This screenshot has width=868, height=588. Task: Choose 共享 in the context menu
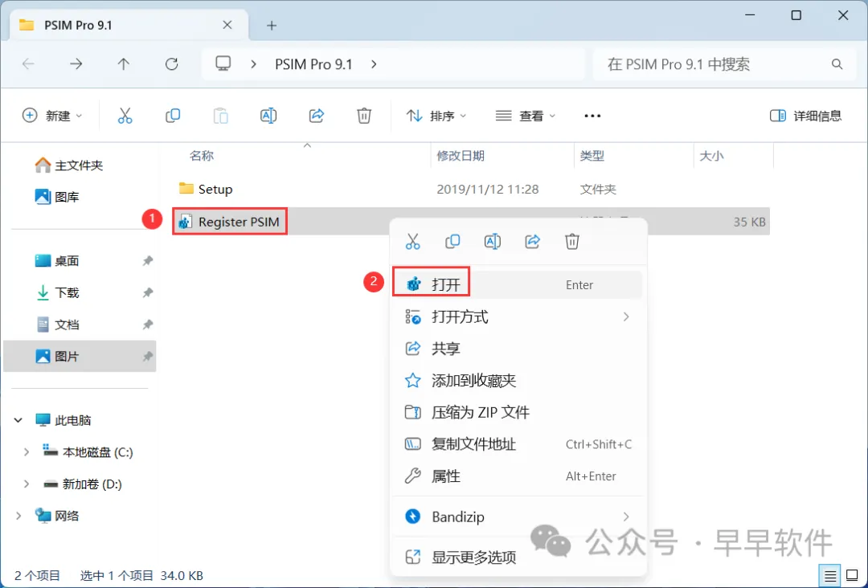pos(518,349)
